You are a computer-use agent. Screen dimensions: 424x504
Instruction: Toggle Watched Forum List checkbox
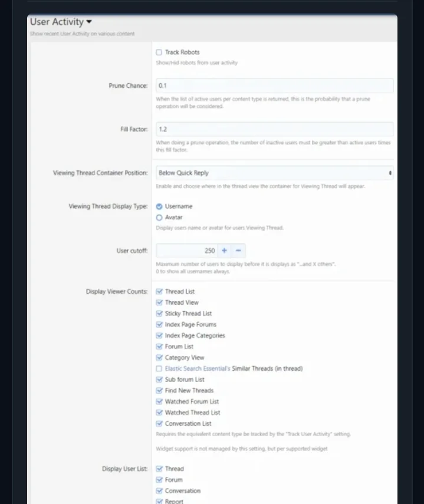point(159,401)
